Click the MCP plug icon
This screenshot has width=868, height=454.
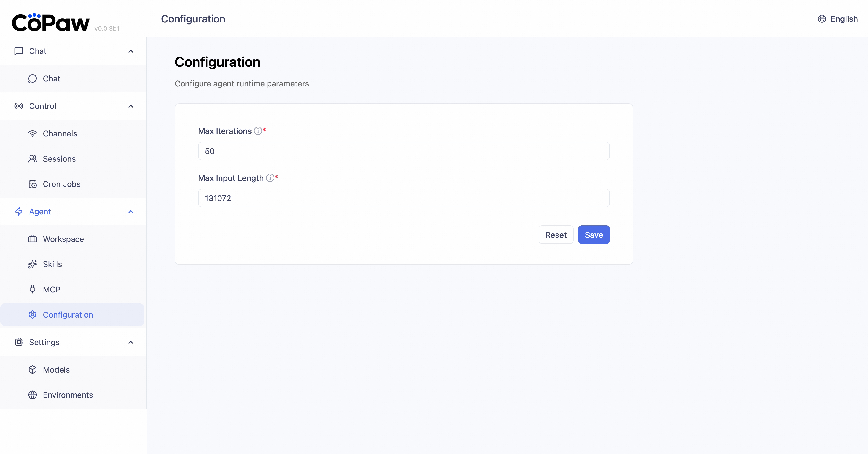tap(33, 289)
